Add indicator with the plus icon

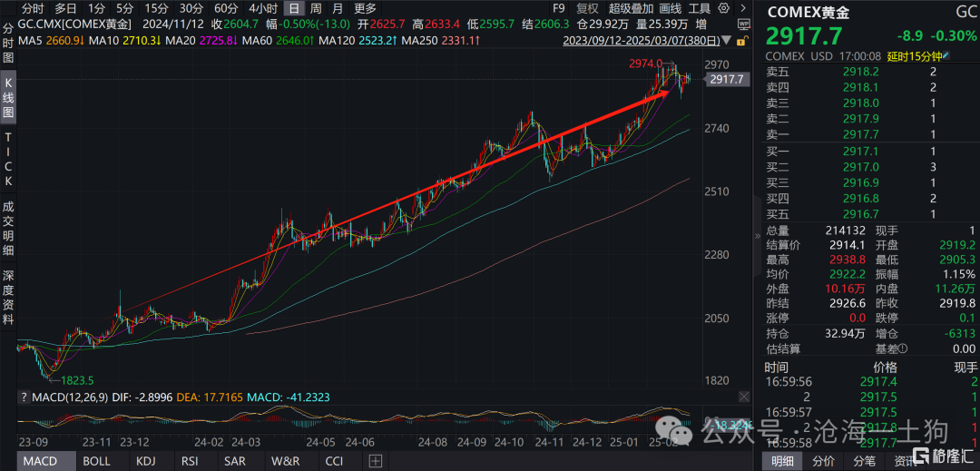[x=375, y=461]
